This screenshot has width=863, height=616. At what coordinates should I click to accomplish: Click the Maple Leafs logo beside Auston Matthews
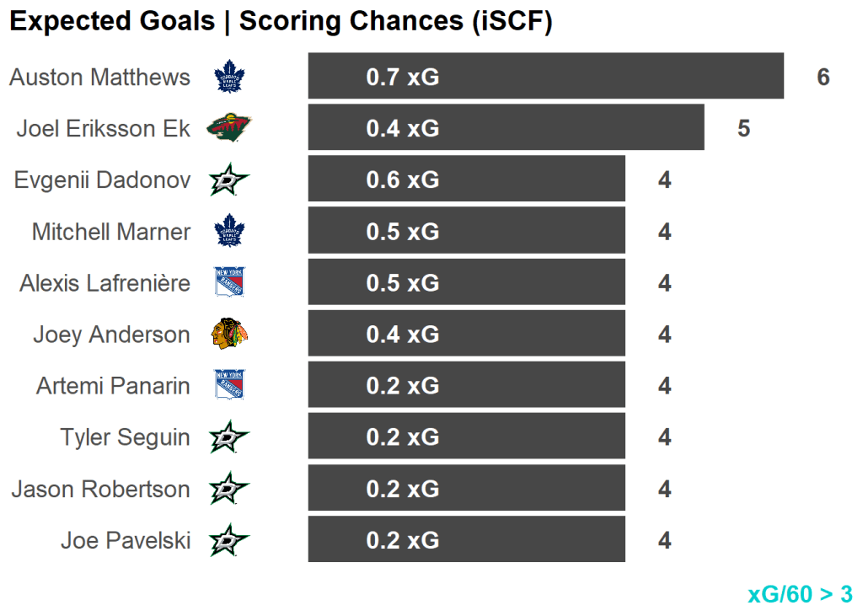coord(229,78)
